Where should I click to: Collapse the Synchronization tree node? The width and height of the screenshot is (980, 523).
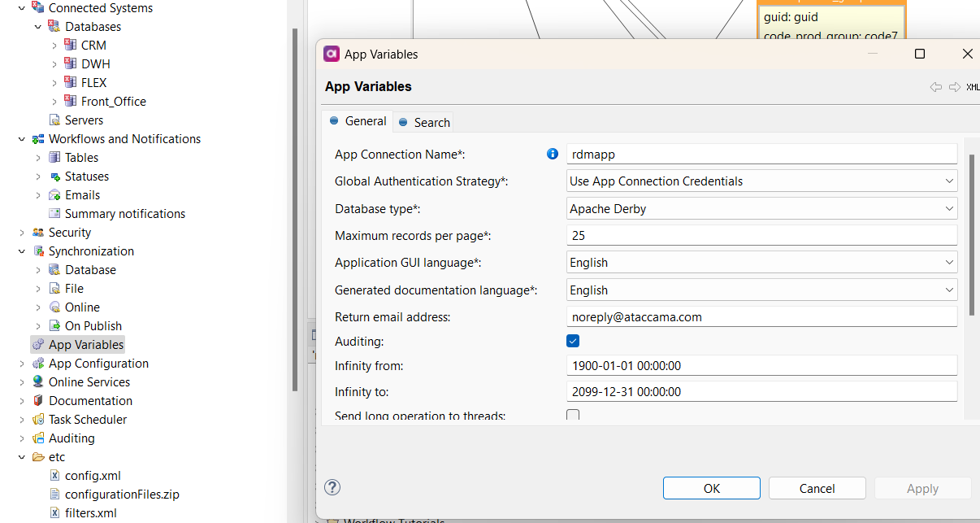[x=21, y=251]
